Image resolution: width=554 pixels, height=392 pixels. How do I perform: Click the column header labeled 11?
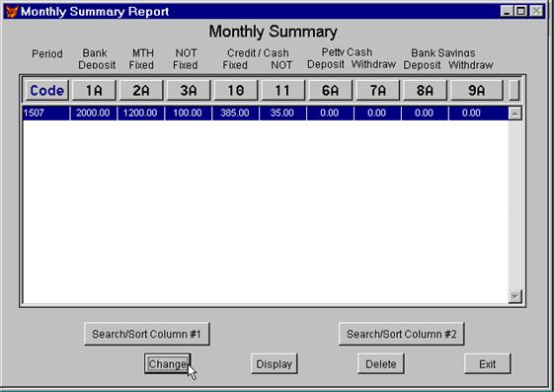click(283, 91)
